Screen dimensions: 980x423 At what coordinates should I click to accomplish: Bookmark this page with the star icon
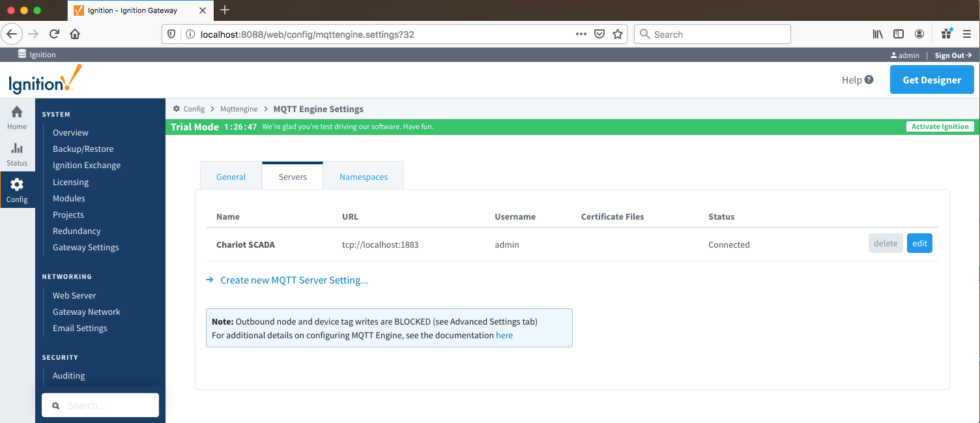click(x=618, y=34)
